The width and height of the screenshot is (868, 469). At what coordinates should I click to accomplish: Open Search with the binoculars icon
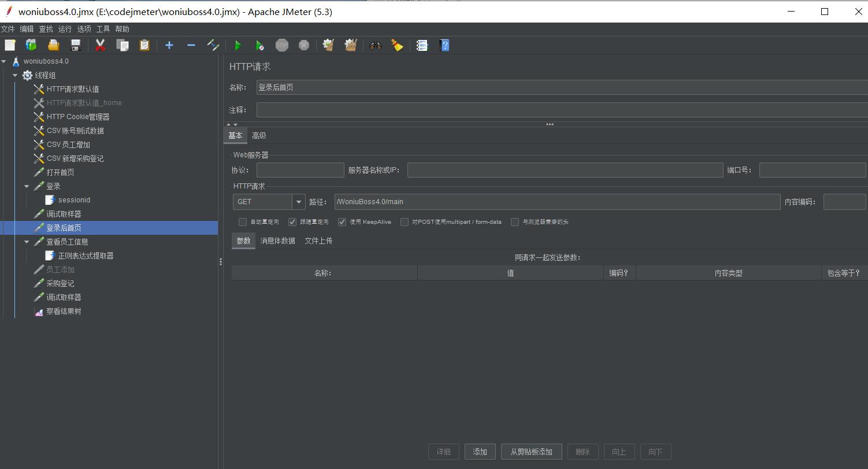[x=376, y=45]
